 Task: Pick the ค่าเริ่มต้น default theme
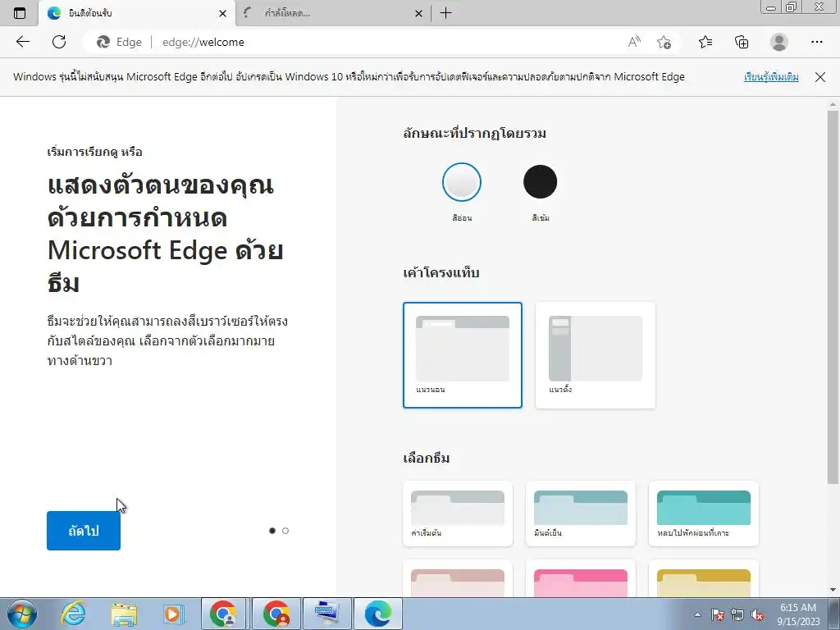pyautogui.click(x=458, y=514)
